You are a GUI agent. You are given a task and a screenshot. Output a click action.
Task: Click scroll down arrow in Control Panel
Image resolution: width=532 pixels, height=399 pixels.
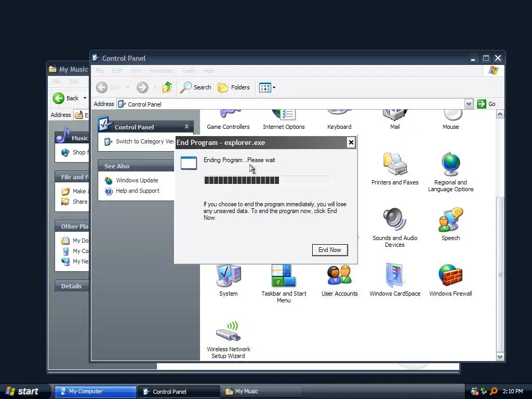[500, 356]
